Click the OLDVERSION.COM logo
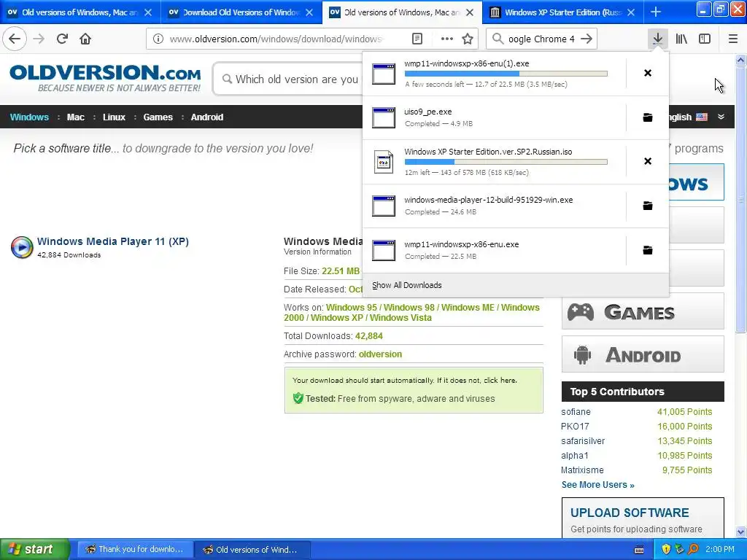This screenshot has width=747, height=560. coord(105,78)
